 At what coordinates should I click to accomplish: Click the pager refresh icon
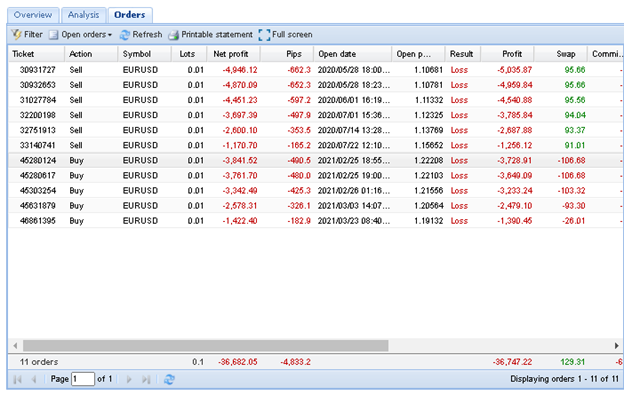[x=169, y=379]
